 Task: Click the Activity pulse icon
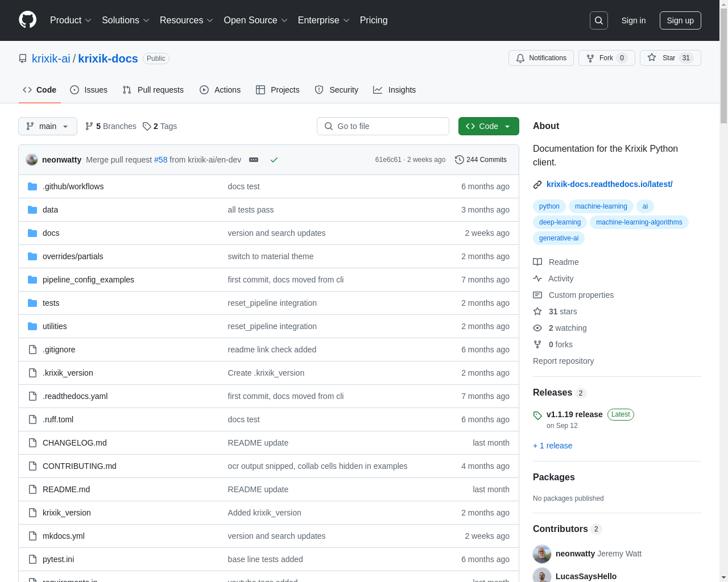(537, 278)
